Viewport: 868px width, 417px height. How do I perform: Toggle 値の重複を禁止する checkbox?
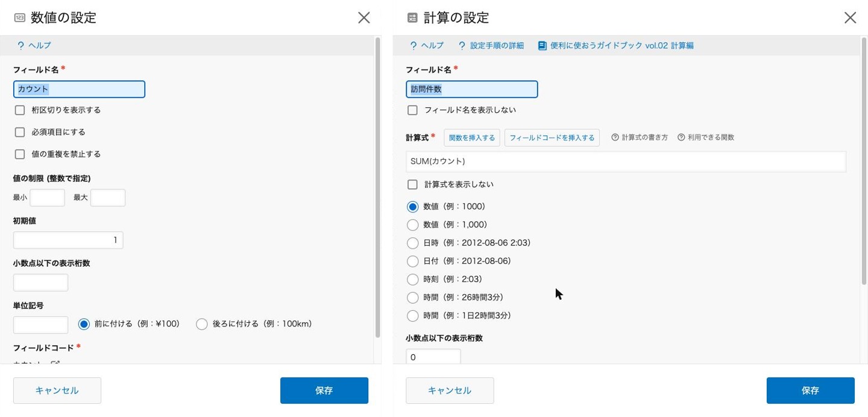point(20,154)
